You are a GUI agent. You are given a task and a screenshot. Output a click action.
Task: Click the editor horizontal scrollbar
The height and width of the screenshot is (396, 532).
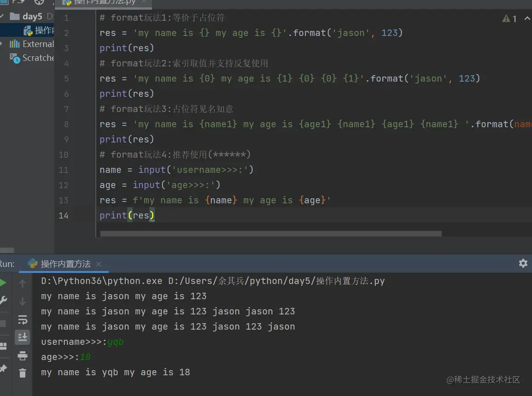pyautogui.click(x=271, y=234)
